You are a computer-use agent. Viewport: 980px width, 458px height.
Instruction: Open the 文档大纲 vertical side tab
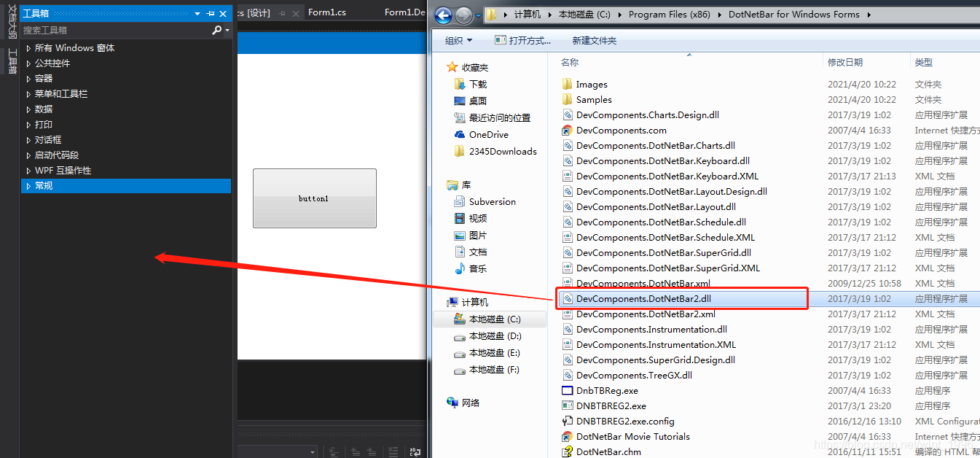tap(12, 22)
